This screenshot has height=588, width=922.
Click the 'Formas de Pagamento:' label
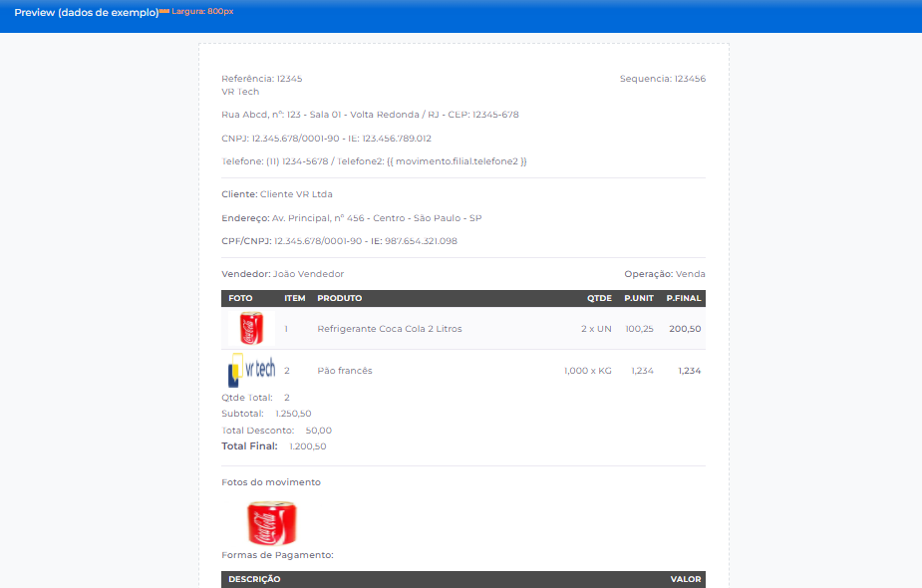(x=277, y=555)
